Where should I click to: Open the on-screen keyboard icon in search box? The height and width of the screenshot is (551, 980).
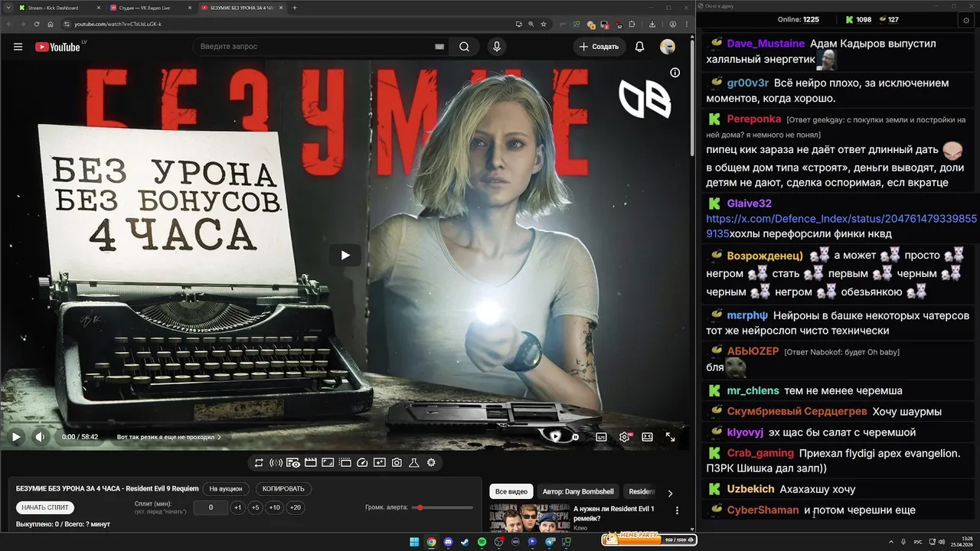[439, 47]
